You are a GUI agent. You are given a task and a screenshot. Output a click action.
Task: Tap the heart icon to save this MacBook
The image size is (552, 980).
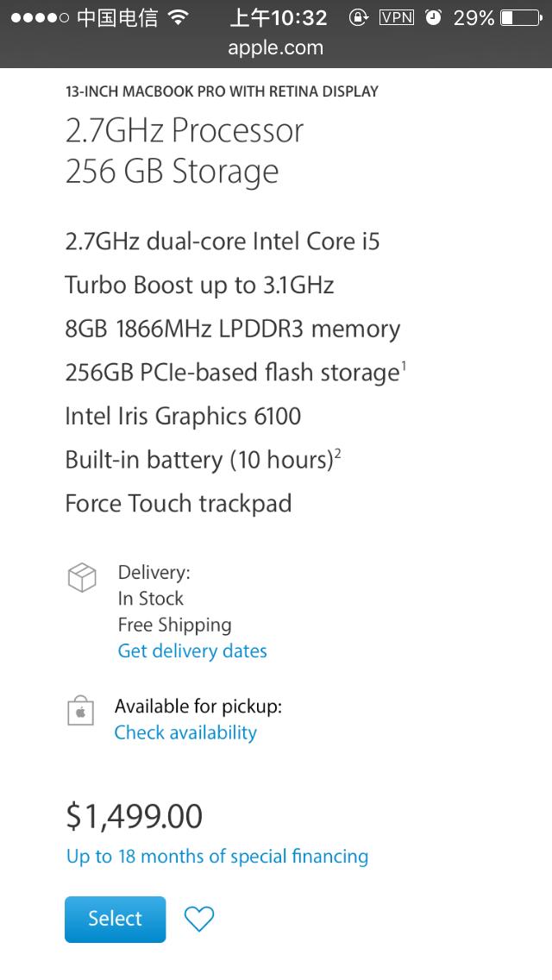point(199,919)
